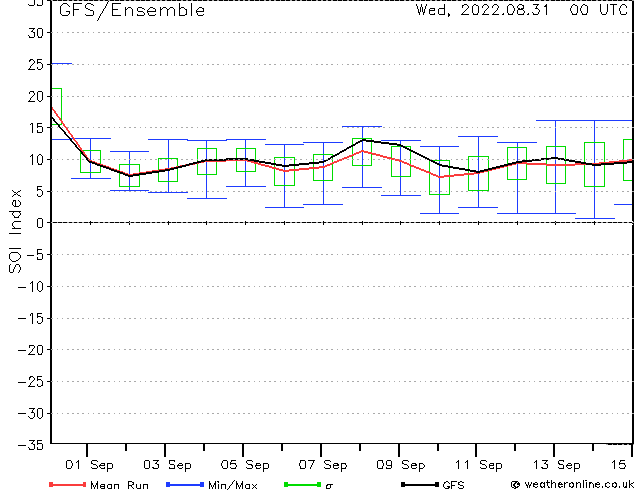Image resolution: width=634 pixels, height=490 pixels.
Task: Click the '11 Sep' x-axis label
Action: pyautogui.click(x=479, y=465)
